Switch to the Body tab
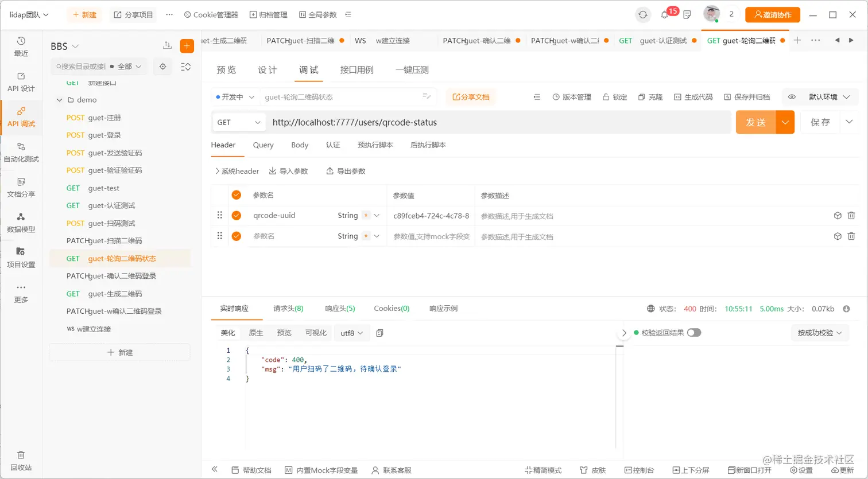The height and width of the screenshot is (479, 868). click(300, 145)
